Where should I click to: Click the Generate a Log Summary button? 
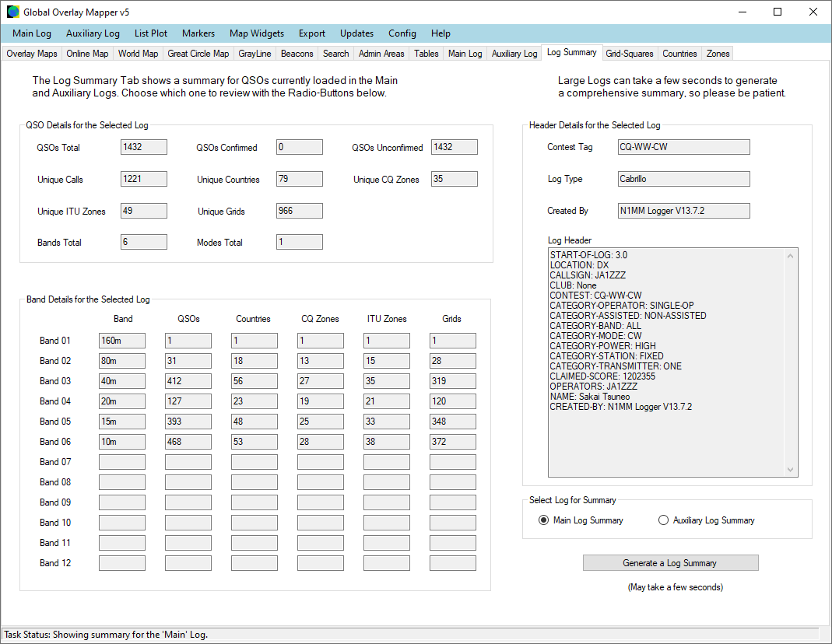670,563
